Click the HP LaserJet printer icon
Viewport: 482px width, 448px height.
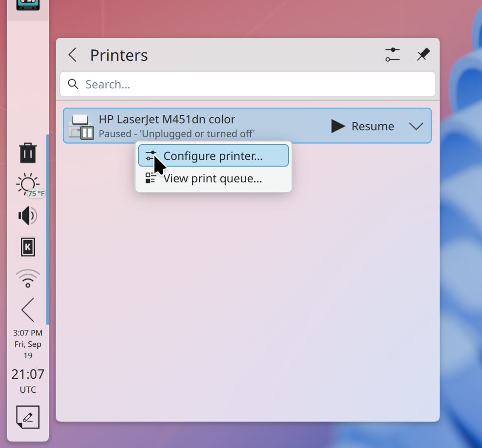pyautogui.click(x=81, y=127)
